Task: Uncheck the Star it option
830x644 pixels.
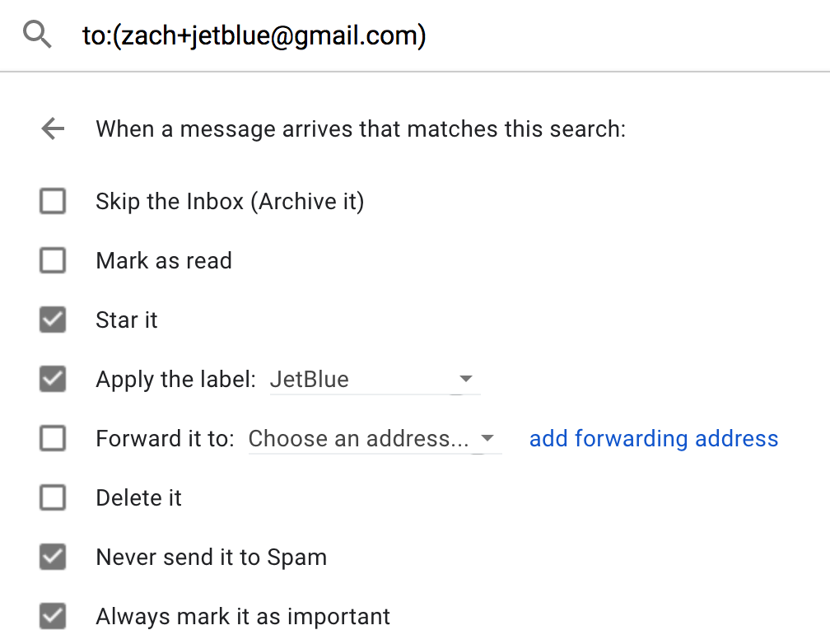Action: 53,320
